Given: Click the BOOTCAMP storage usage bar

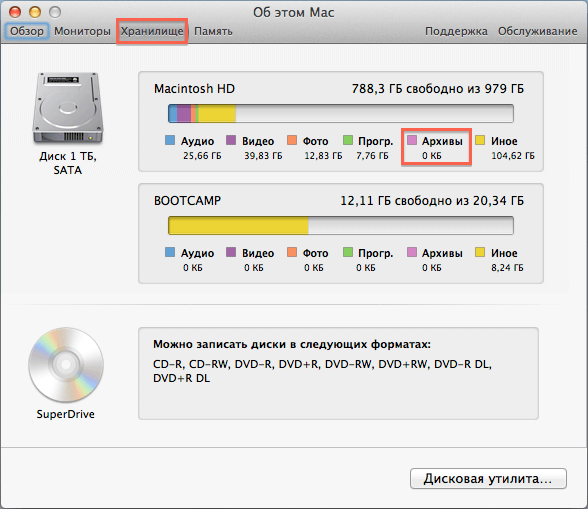Looking at the screenshot, I should [340, 225].
